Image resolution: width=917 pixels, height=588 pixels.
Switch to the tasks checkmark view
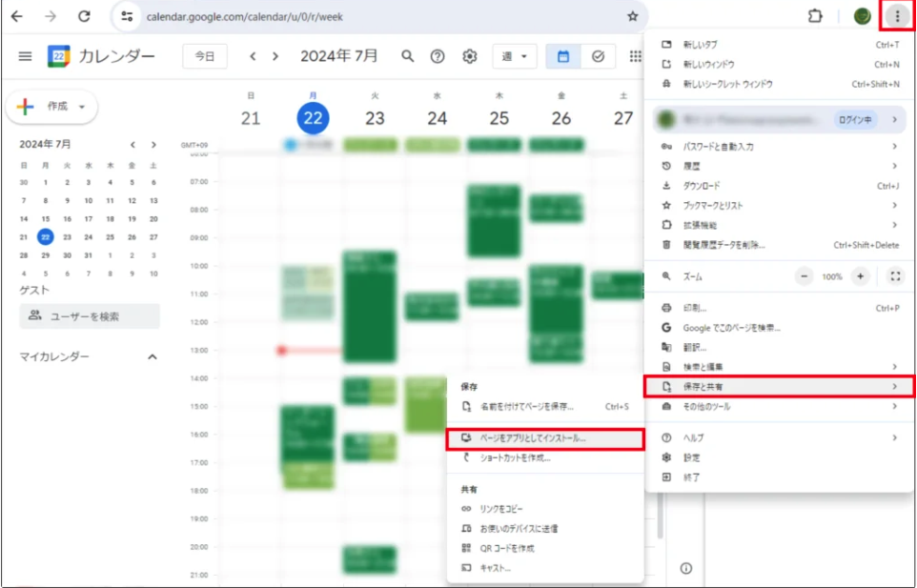click(x=598, y=56)
